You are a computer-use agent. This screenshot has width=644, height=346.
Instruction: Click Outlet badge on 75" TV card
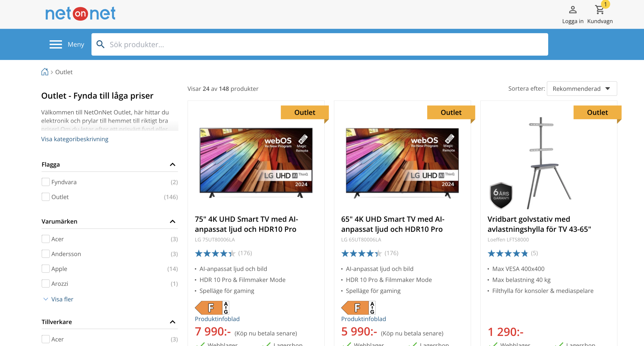pyautogui.click(x=305, y=112)
